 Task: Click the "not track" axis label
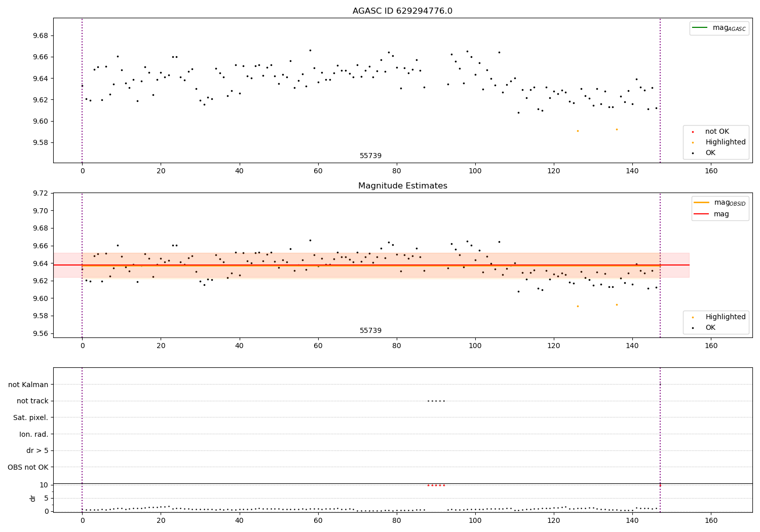pos(32,401)
